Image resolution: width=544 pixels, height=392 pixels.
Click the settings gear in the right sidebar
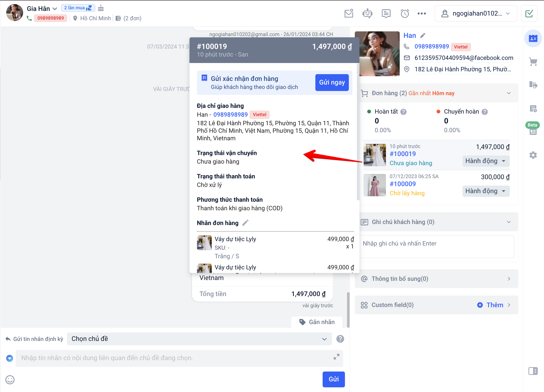pyautogui.click(x=533, y=155)
